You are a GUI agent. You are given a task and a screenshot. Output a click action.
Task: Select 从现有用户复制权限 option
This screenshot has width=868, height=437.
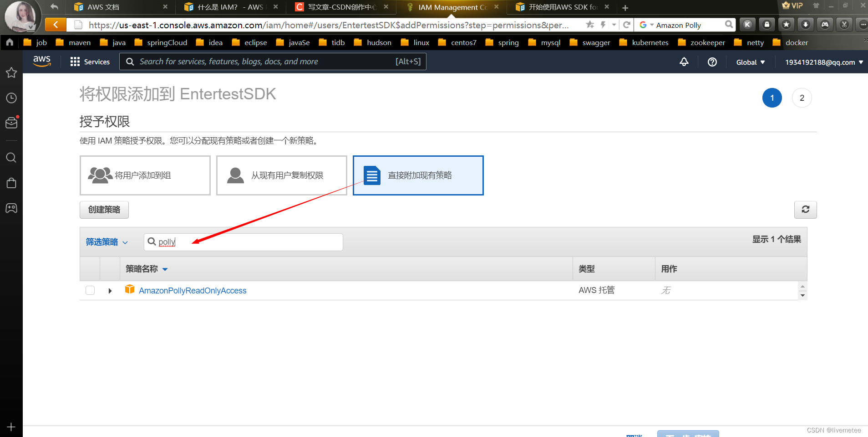(282, 175)
